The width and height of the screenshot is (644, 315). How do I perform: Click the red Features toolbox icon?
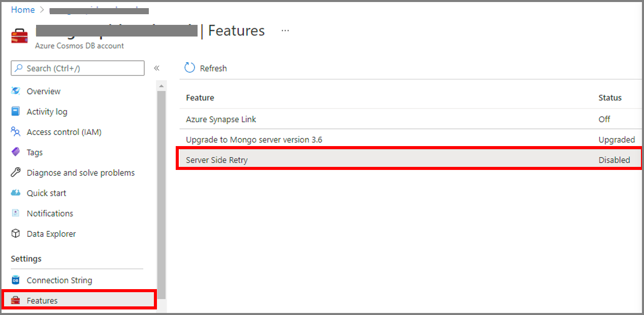(16, 300)
